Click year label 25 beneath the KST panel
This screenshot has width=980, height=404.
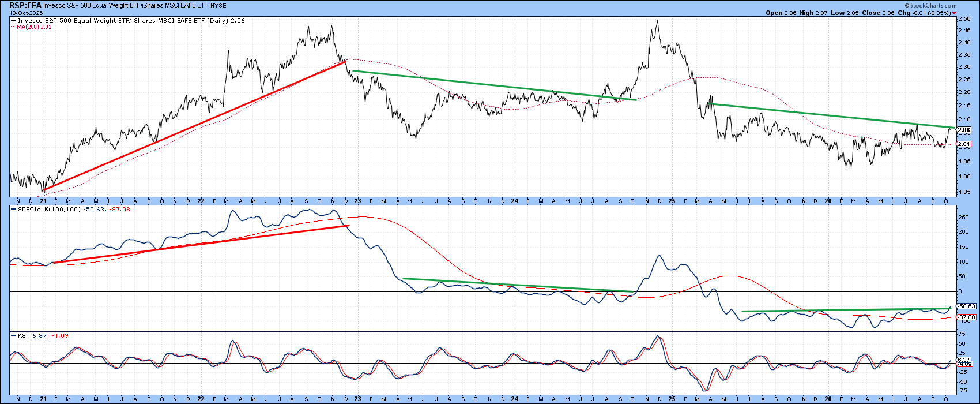point(672,399)
